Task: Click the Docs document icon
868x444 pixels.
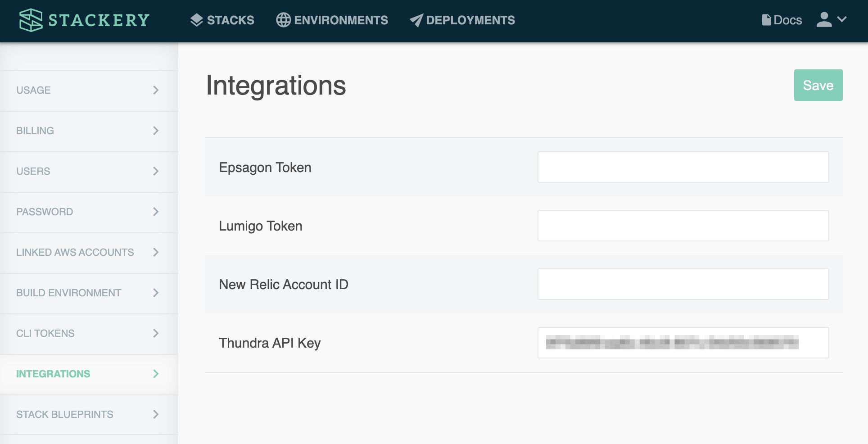Action: (x=766, y=20)
